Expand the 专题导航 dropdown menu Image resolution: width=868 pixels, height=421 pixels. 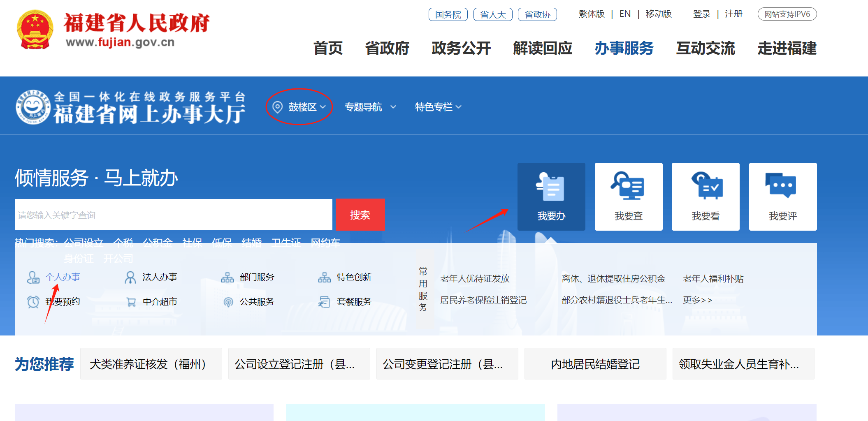(x=370, y=107)
